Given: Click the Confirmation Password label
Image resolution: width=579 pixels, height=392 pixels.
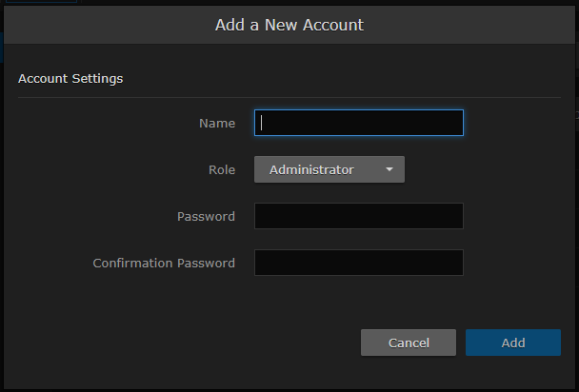Looking at the screenshot, I should [x=164, y=263].
